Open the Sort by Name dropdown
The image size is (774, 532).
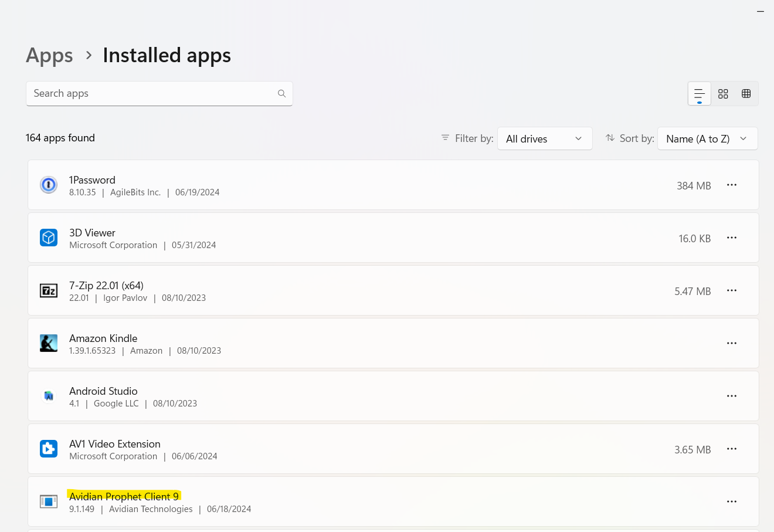pos(707,139)
